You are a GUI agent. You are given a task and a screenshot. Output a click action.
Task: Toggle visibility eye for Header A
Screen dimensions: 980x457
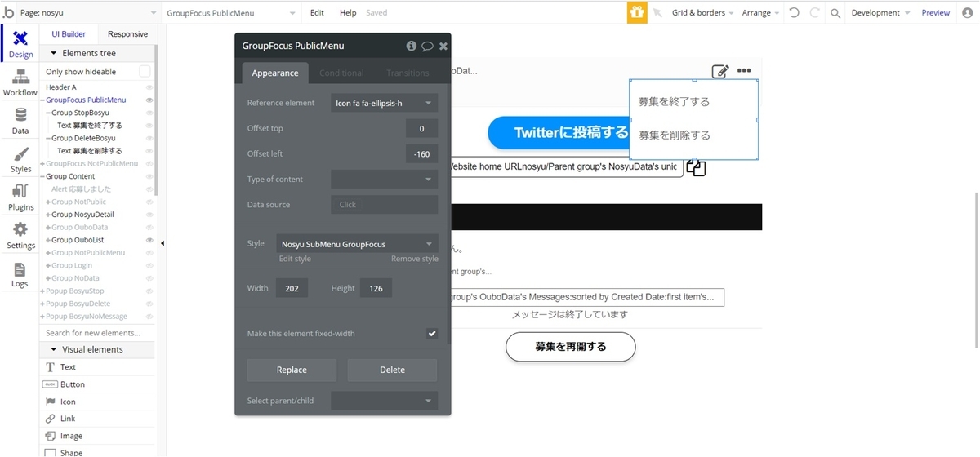click(149, 87)
